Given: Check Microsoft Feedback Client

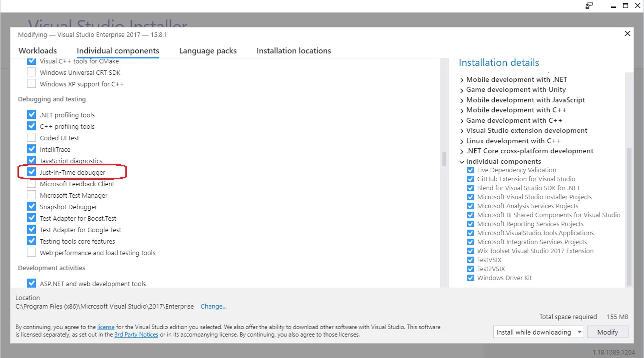Looking at the screenshot, I should 31,184.
